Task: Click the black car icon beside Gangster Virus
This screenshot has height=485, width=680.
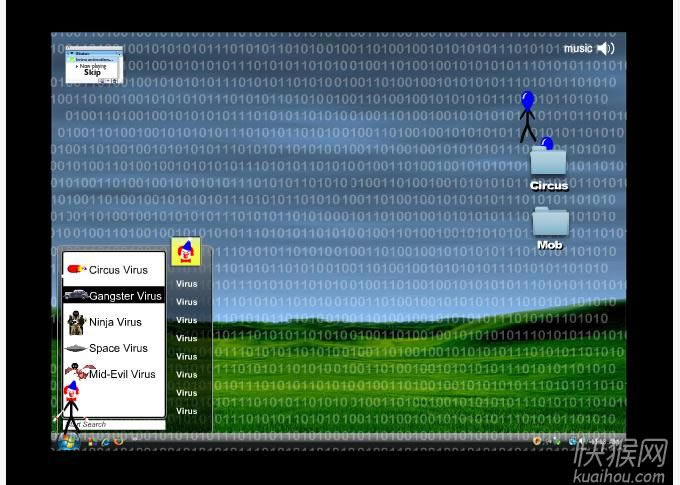Action: click(x=75, y=295)
